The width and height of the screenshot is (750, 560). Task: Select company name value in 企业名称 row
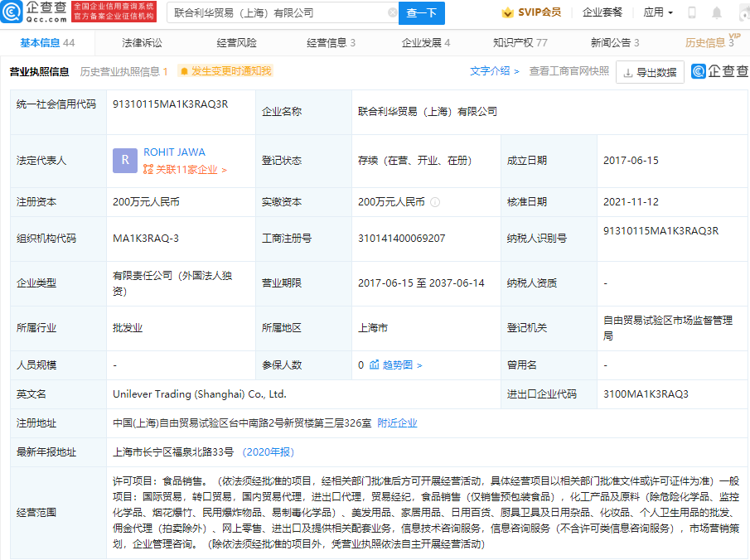(427, 112)
